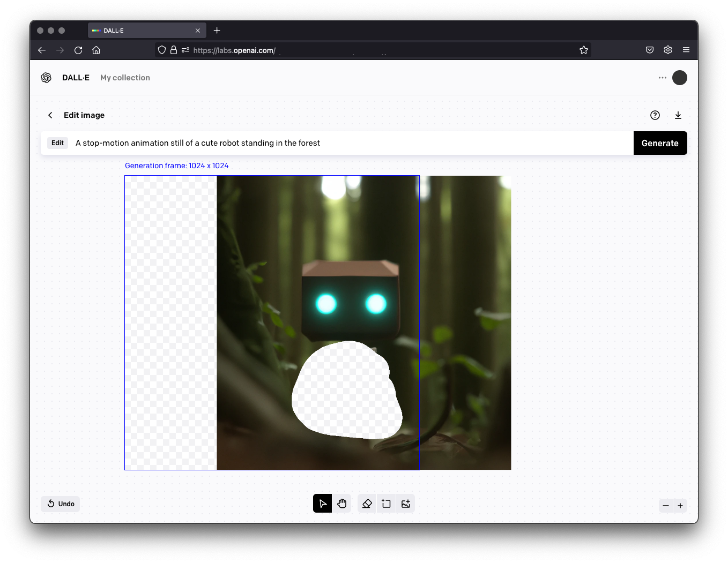Click the Undo button
728x563 pixels.
click(61, 504)
